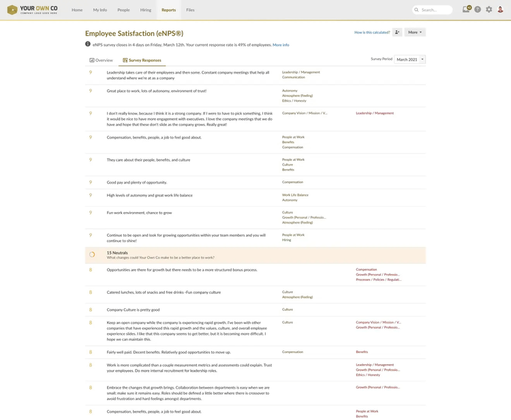The width and height of the screenshot is (511, 420).
Task: Click the More info link
Action: (x=281, y=45)
